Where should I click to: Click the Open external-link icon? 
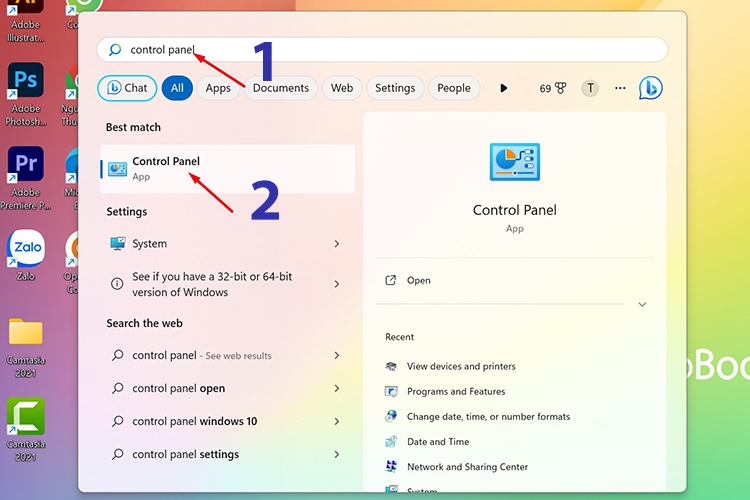click(390, 280)
